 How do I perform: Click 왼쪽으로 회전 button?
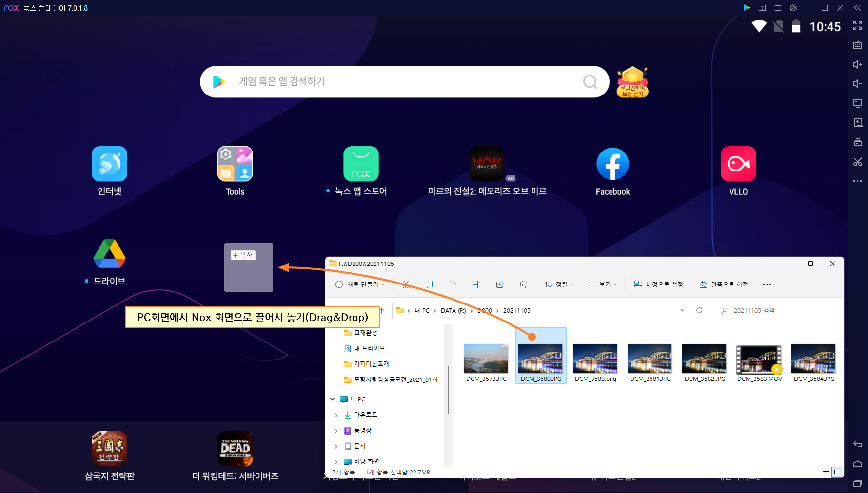tap(724, 284)
